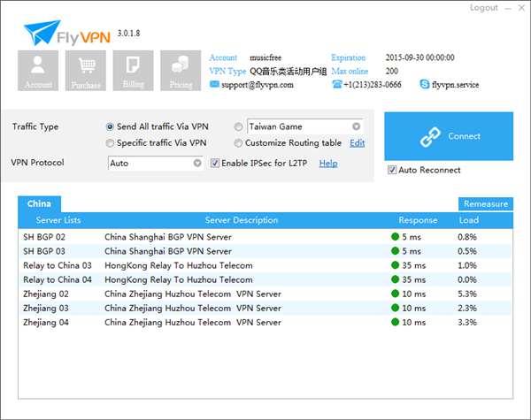The width and height of the screenshot is (531, 420).
Task: Click the 5.3% load value
Action: click(467, 294)
